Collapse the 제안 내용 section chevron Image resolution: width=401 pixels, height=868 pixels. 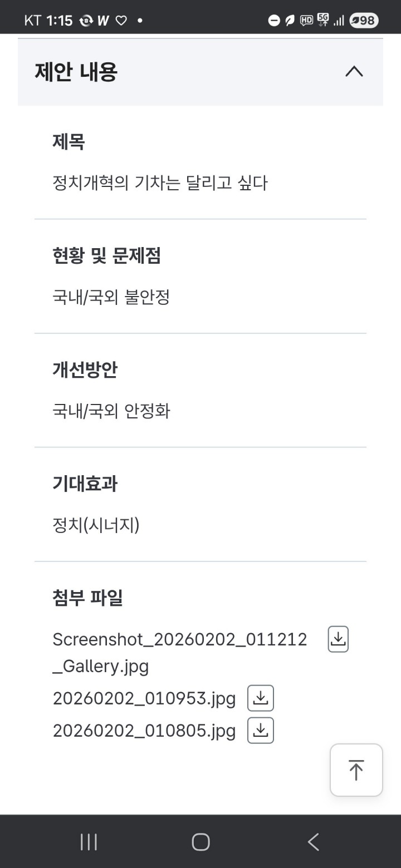(354, 72)
